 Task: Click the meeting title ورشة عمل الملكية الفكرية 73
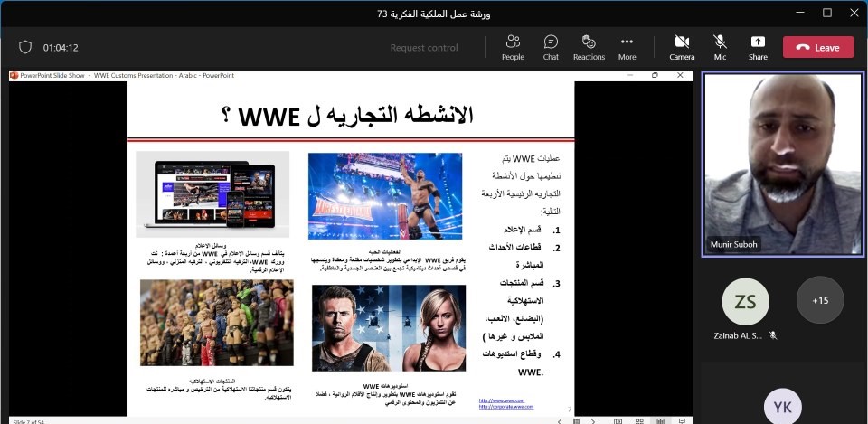coord(433,14)
